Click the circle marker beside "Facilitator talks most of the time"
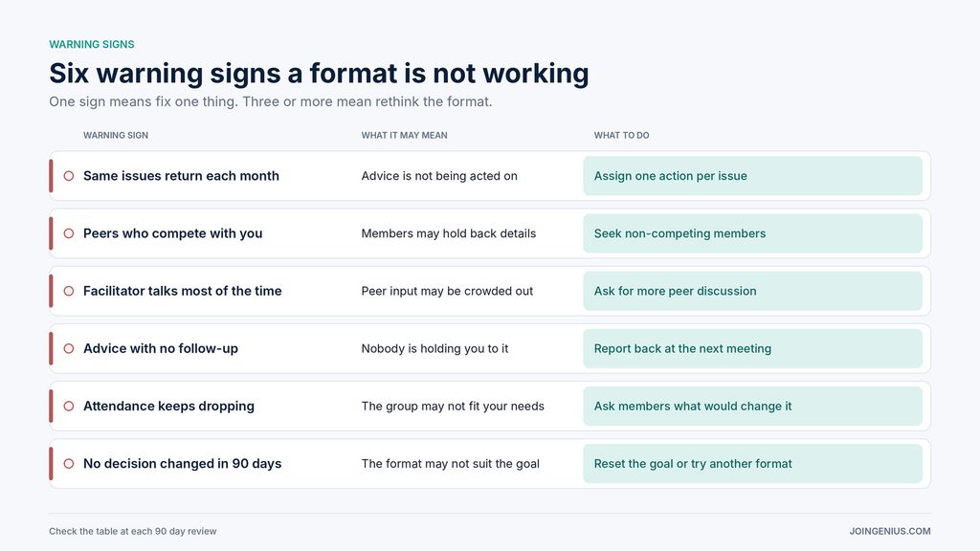This screenshot has width=980, height=551. click(69, 291)
